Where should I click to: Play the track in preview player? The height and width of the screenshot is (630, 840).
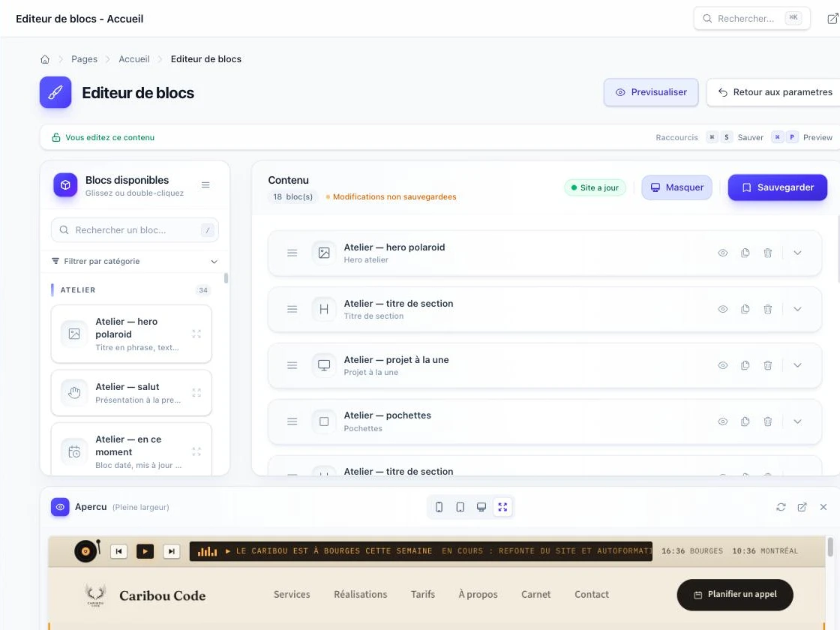(x=145, y=551)
